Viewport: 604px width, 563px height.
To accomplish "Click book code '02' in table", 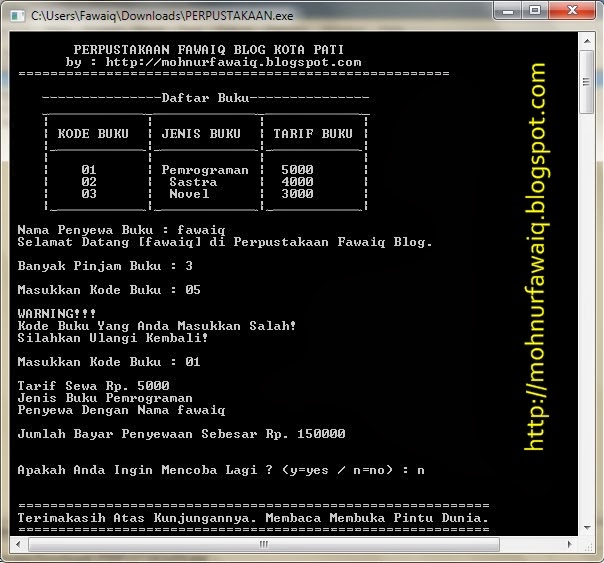I will 89,181.
